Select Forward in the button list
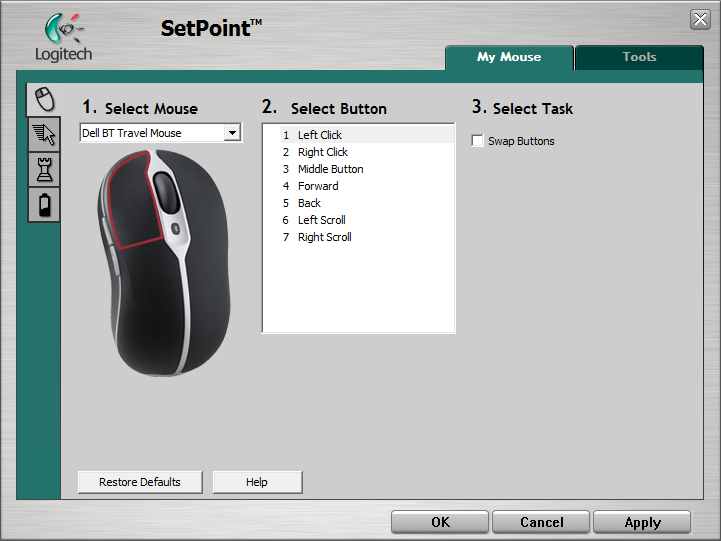This screenshot has width=721, height=541. 367,186
